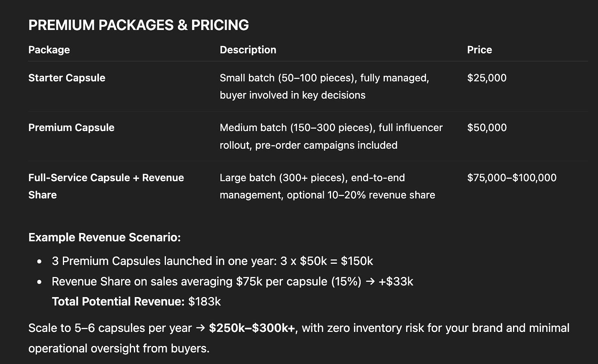This screenshot has height=364, width=598.
Task: Click the PREMIUM PACKAGES & PRICING heading
Action: click(138, 25)
